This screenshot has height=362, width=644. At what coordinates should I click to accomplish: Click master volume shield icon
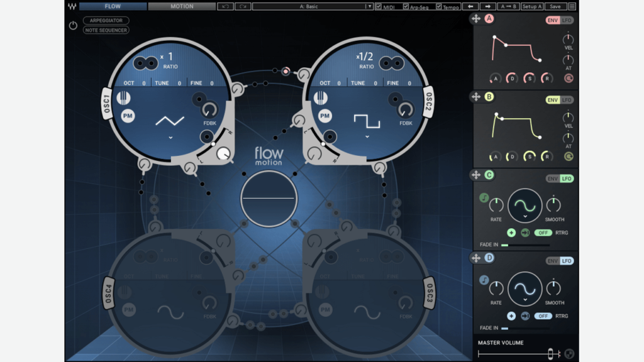click(569, 353)
